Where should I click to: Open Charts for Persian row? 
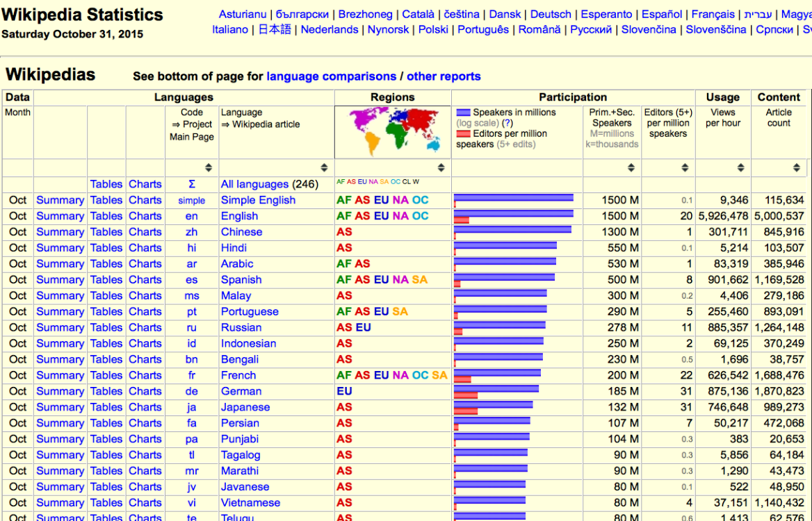[x=145, y=423]
